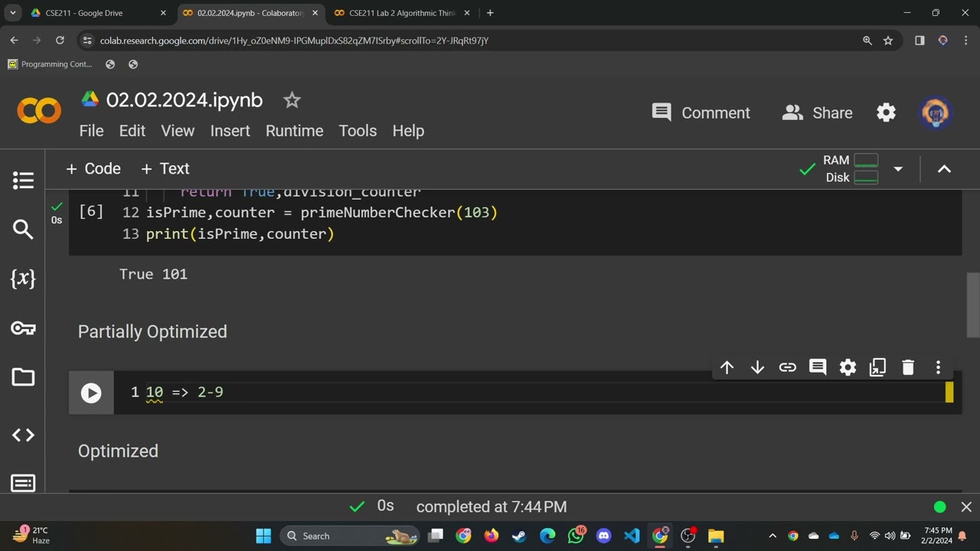The image size is (980, 551).
Task: Reload the current page
Action: pos(60,41)
